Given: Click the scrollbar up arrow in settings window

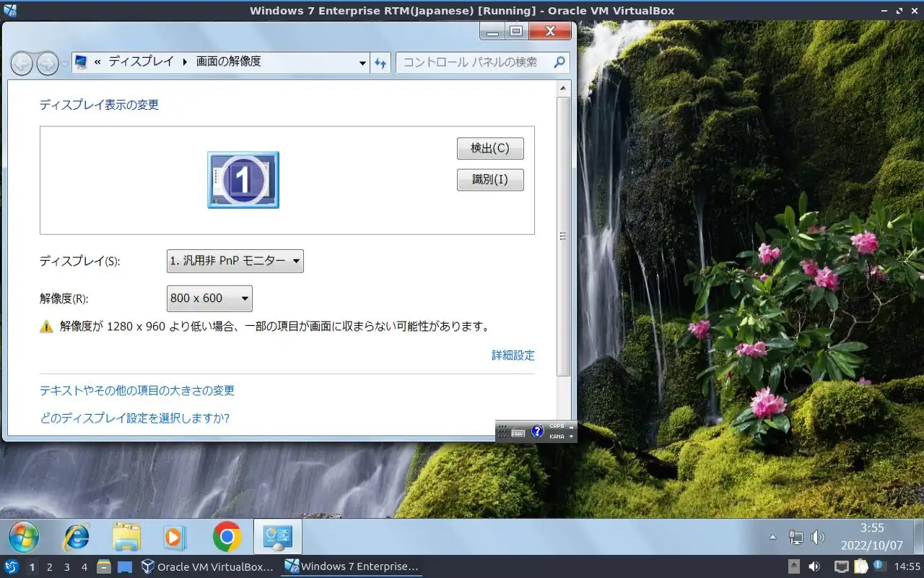Looking at the screenshot, I should pyautogui.click(x=564, y=88).
